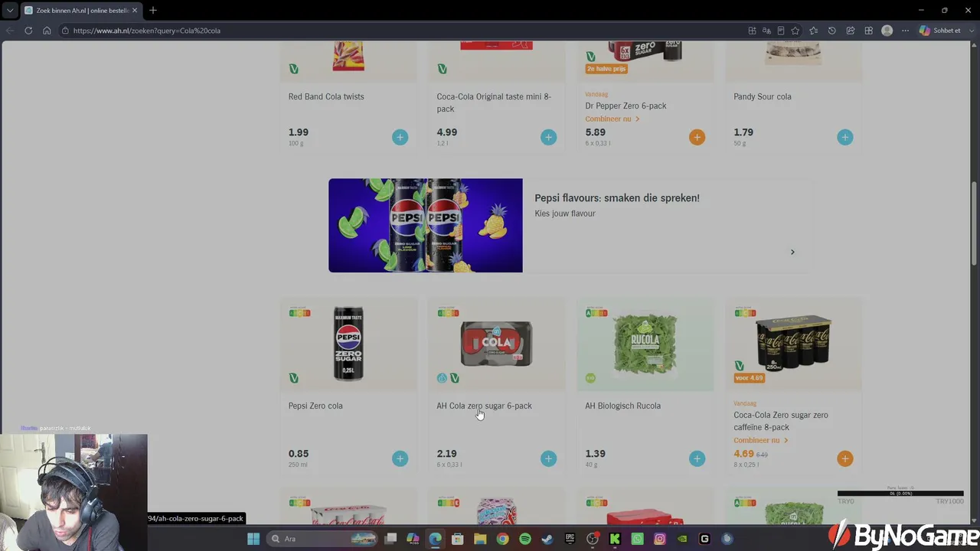Open the favorites list in the toolbar
Viewport: 980px width, 551px height.
click(813, 31)
